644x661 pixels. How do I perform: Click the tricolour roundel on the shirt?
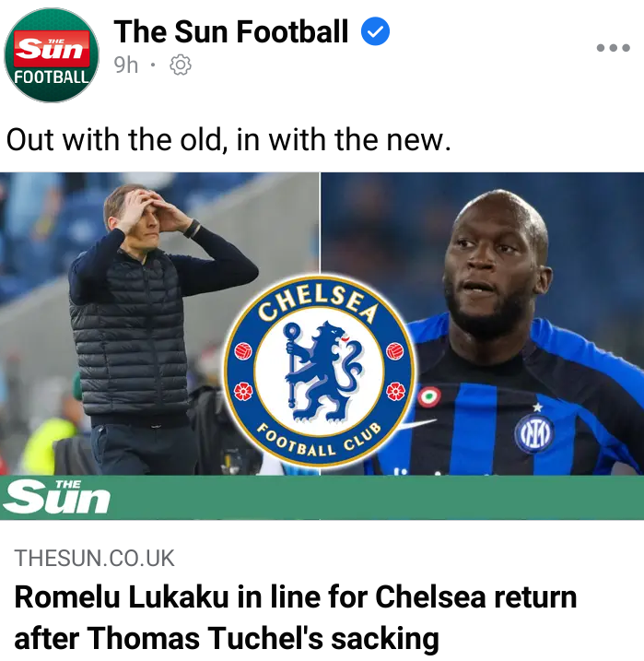[428, 397]
